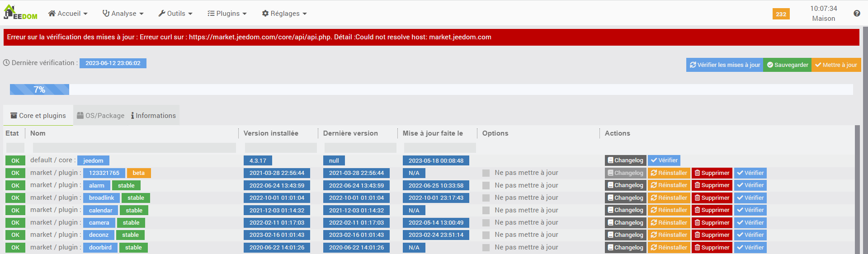868x254 pixels.
Task: Click the beta tag on 123321765
Action: pyautogui.click(x=139, y=173)
